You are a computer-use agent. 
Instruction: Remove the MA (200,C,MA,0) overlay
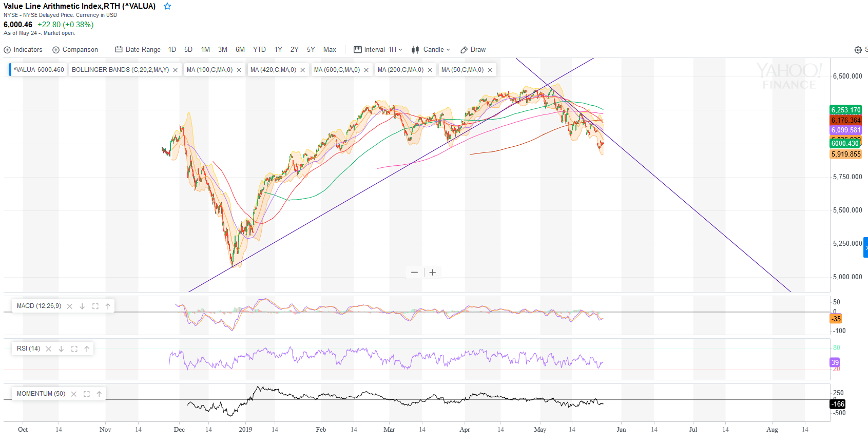[x=430, y=70]
